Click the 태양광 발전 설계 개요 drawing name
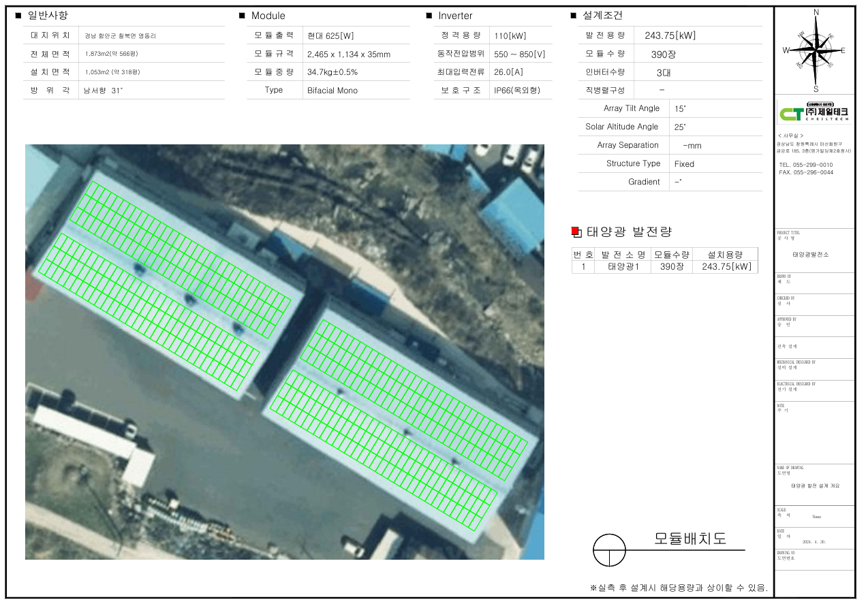The height and width of the screenshot is (606, 868). point(815,486)
